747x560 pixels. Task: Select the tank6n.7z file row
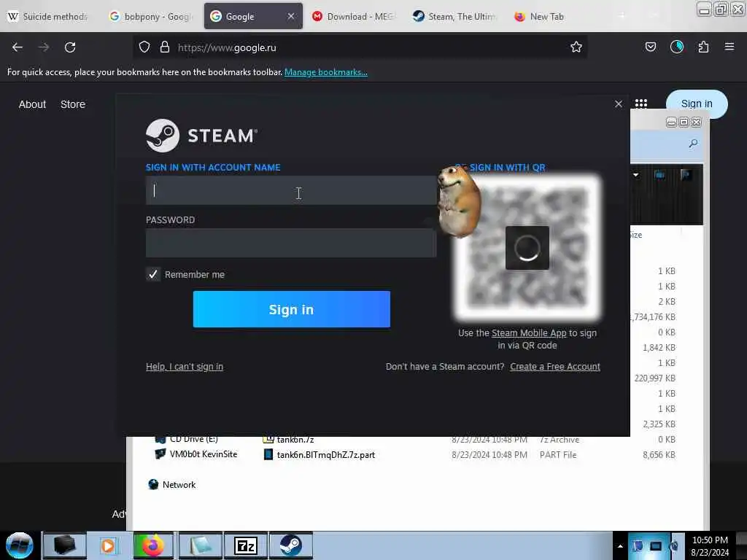pyautogui.click(x=295, y=440)
